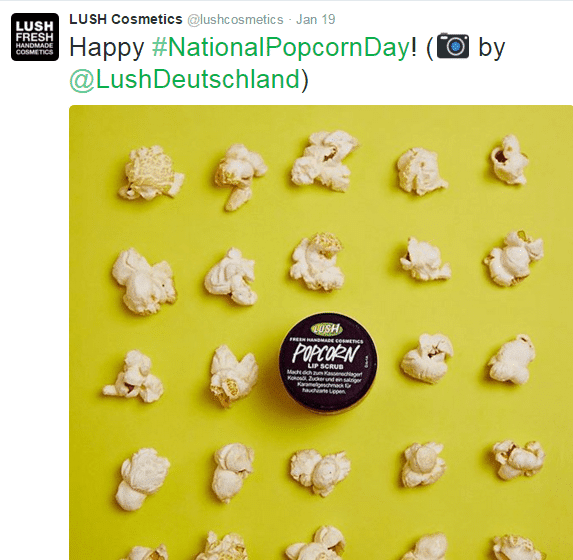Click the popcorn piece directly above jar
573x560 pixels.
pos(317,261)
